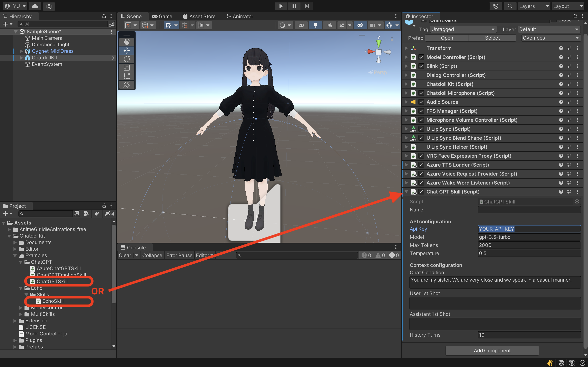
Task: Select the Hand view tool
Action: click(127, 42)
